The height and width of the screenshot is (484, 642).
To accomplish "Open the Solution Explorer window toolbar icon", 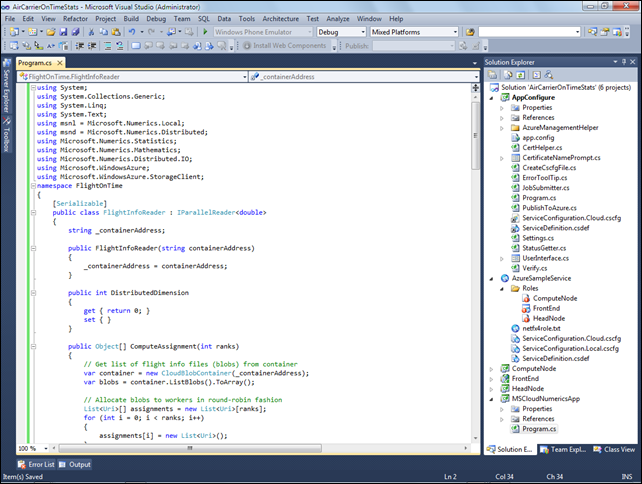I will [x=592, y=32].
